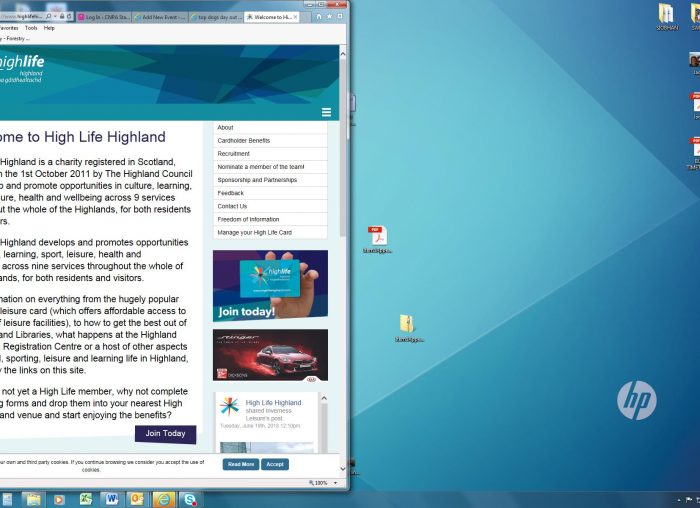This screenshot has height=508, width=700.
Task: Select the SIOBHAN folder on the desktop
Action: pos(667,17)
